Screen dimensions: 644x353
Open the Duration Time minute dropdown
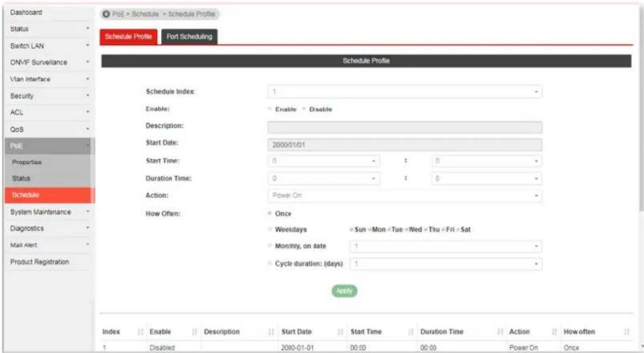(487, 179)
